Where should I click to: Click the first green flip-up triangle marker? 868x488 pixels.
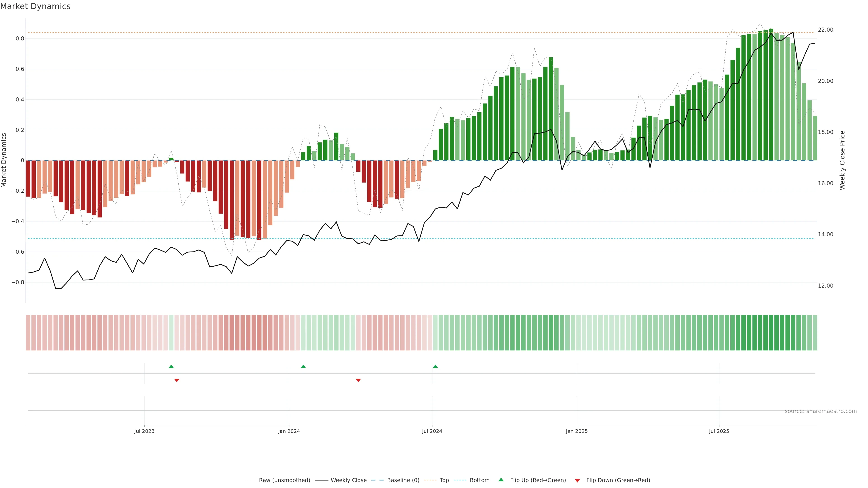coord(171,366)
